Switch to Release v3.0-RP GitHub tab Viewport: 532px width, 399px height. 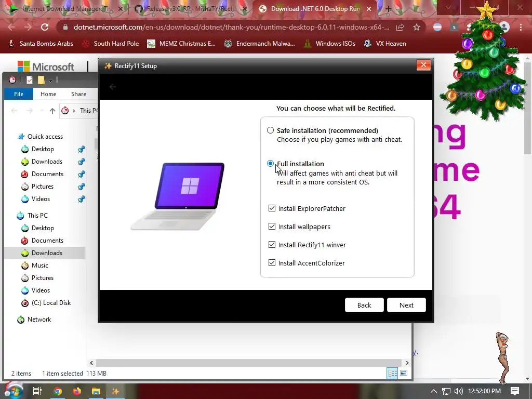tap(190, 9)
